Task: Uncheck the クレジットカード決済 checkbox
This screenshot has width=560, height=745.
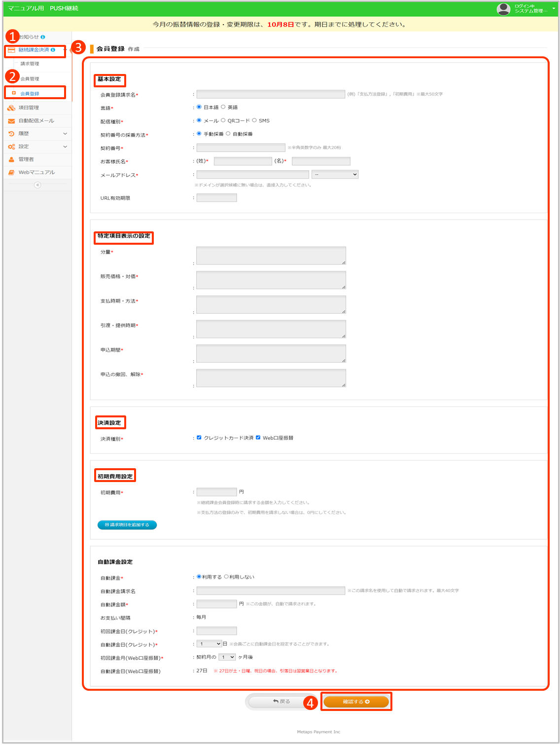Action: point(199,438)
